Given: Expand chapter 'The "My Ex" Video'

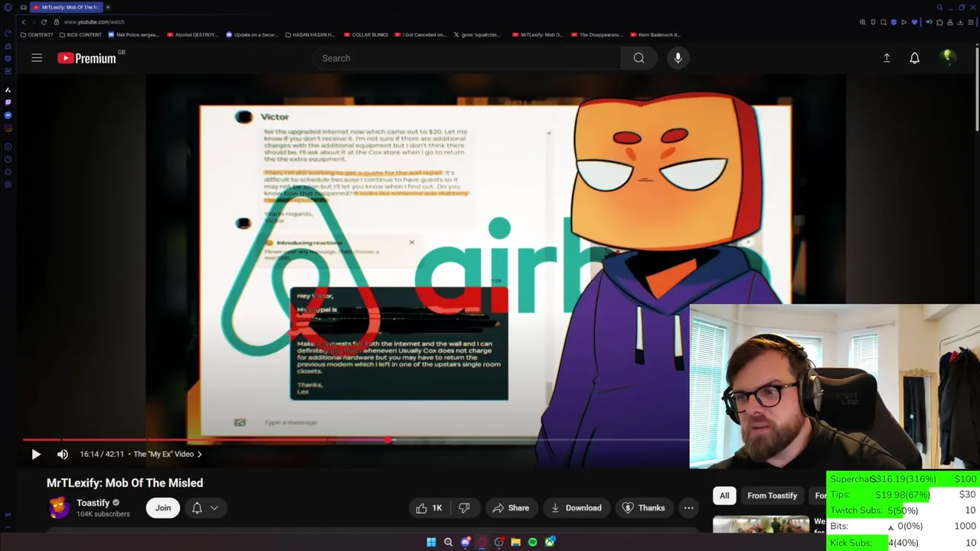Looking at the screenshot, I should [x=168, y=454].
